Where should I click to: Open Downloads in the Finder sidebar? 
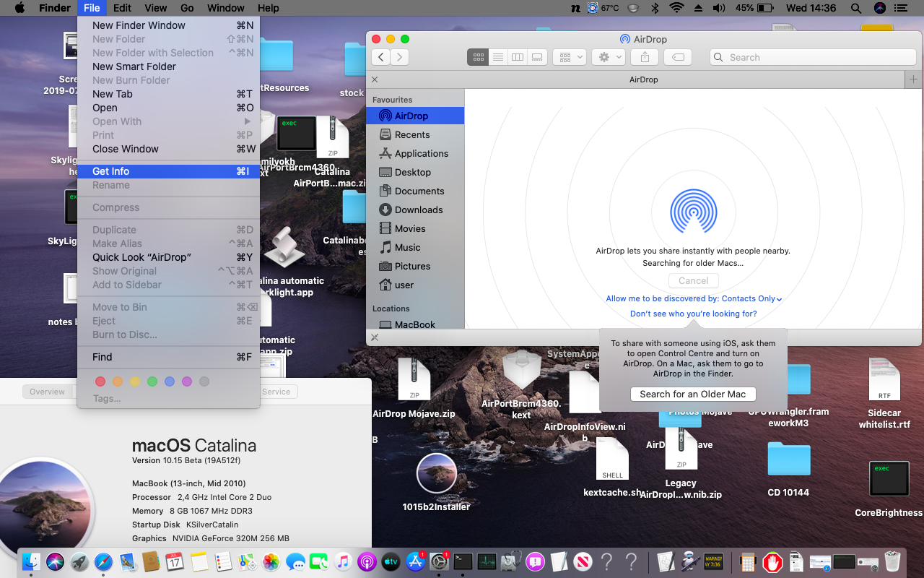tap(419, 210)
